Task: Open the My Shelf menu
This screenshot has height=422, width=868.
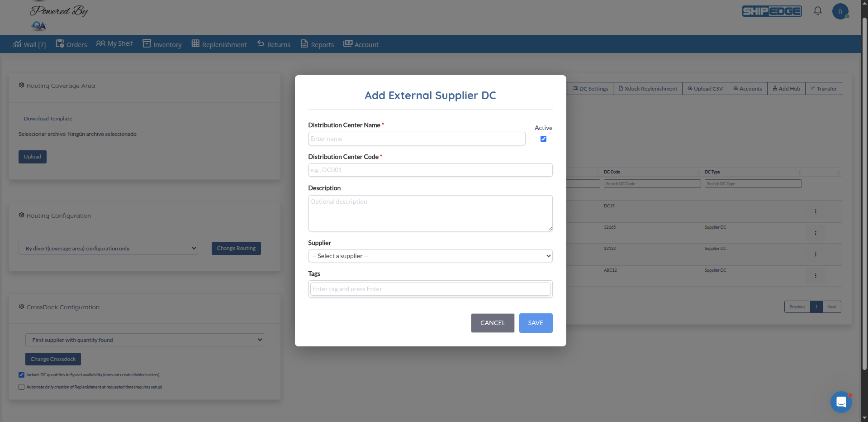Action: point(114,43)
